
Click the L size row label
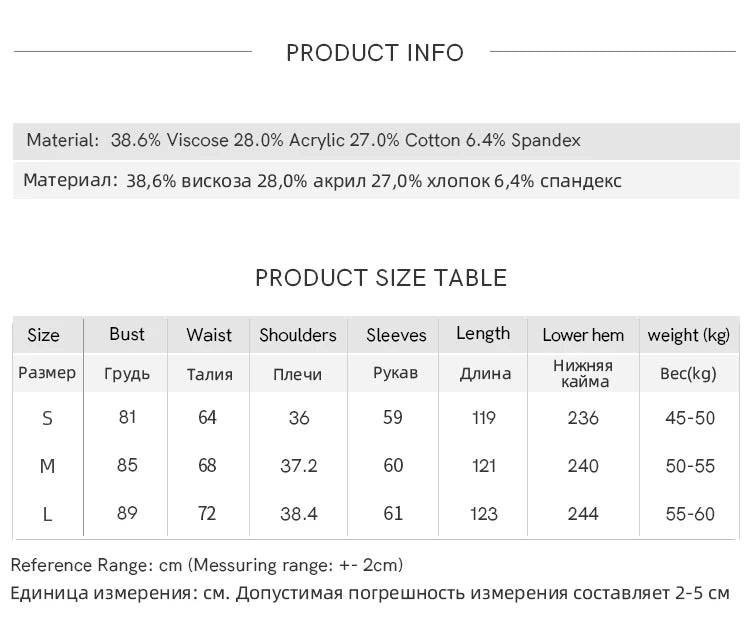47,514
